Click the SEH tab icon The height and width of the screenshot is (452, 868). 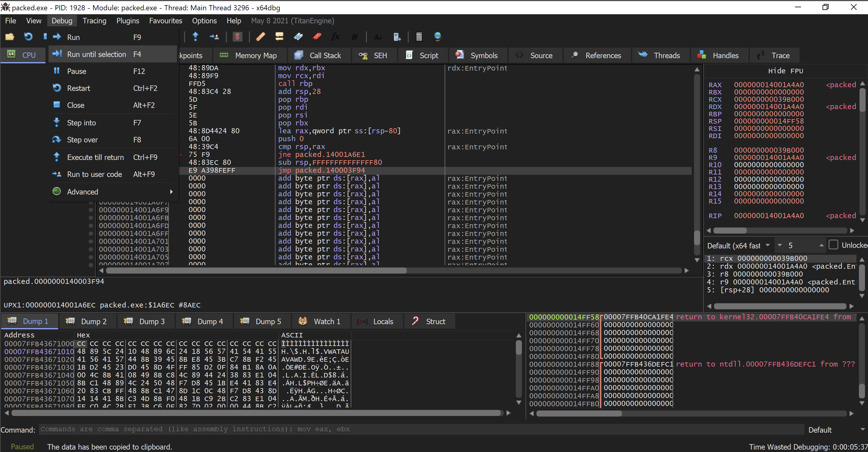[363, 55]
